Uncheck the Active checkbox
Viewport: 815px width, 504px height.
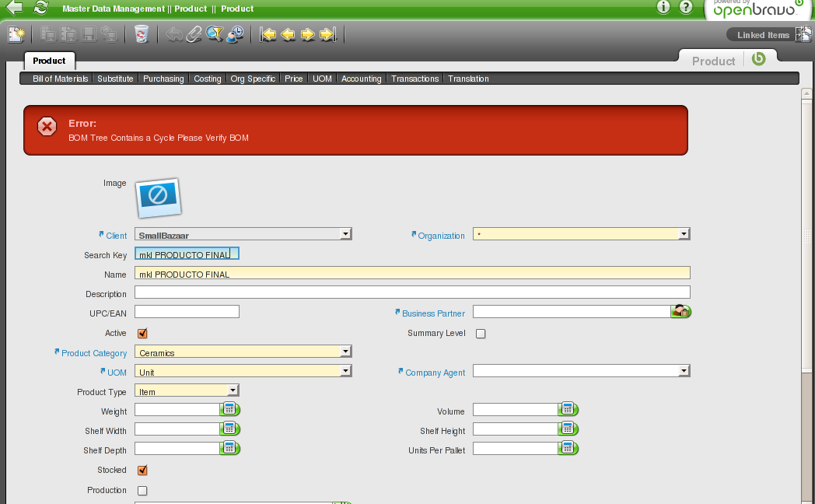click(142, 334)
